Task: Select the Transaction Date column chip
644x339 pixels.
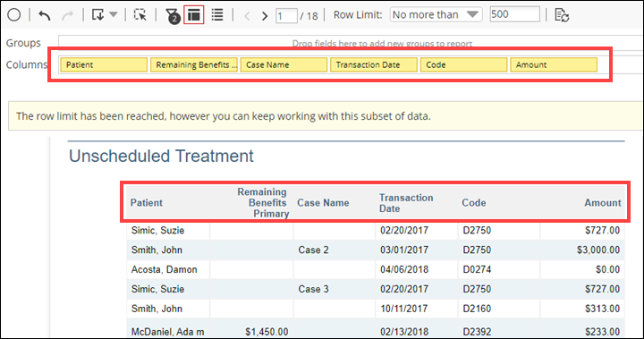Action: pos(374,65)
